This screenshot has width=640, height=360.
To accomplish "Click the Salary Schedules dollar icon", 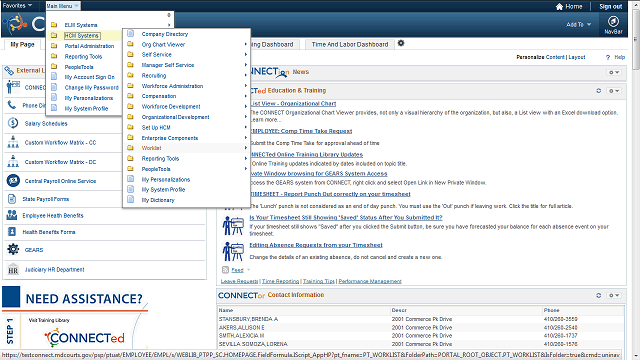I will [13, 123].
